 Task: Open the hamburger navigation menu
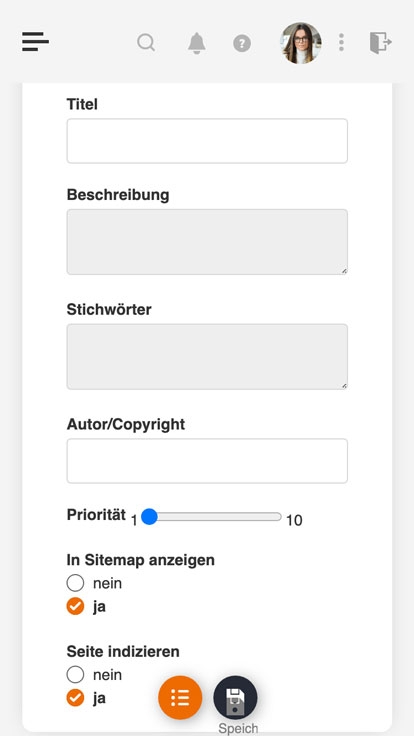tap(35, 42)
